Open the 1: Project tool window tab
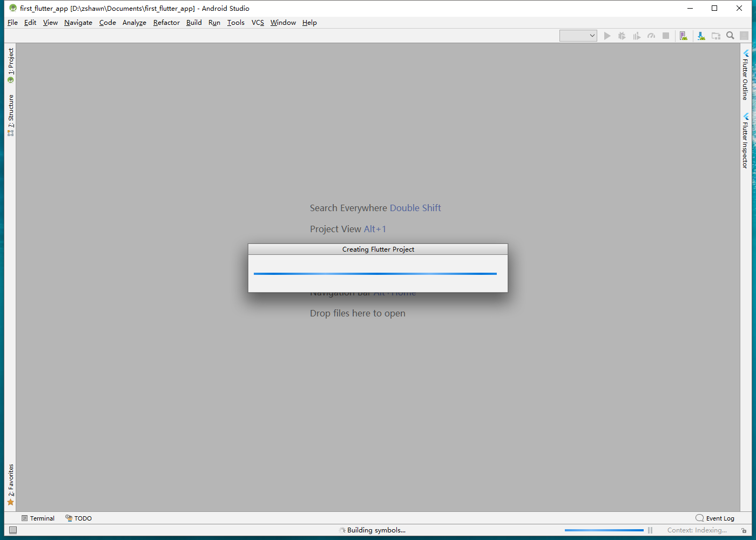756x540 pixels. coord(10,65)
